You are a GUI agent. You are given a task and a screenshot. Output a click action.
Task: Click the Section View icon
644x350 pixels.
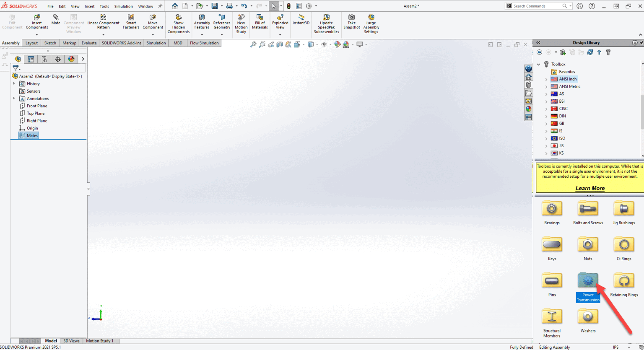pos(280,44)
